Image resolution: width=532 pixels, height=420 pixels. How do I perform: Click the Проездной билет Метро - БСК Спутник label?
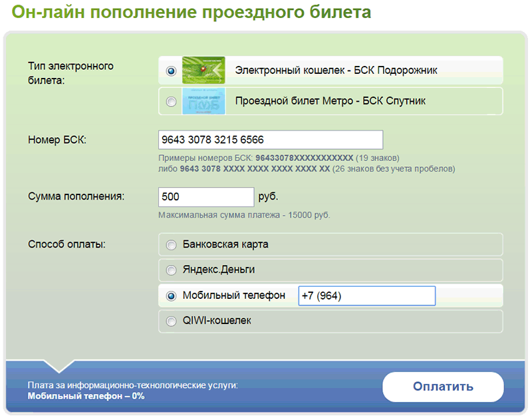(x=331, y=101)
